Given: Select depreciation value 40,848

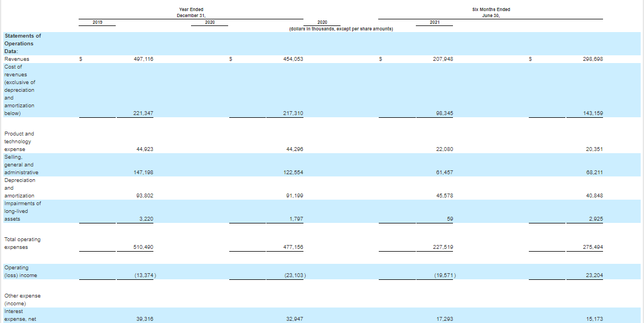Looking at the screenshot, I should (595, 196).
